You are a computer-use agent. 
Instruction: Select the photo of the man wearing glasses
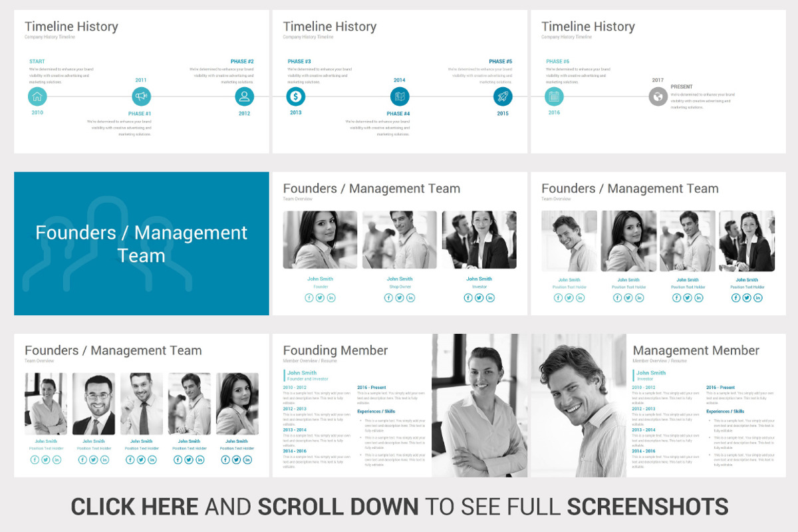click(94, 404)
